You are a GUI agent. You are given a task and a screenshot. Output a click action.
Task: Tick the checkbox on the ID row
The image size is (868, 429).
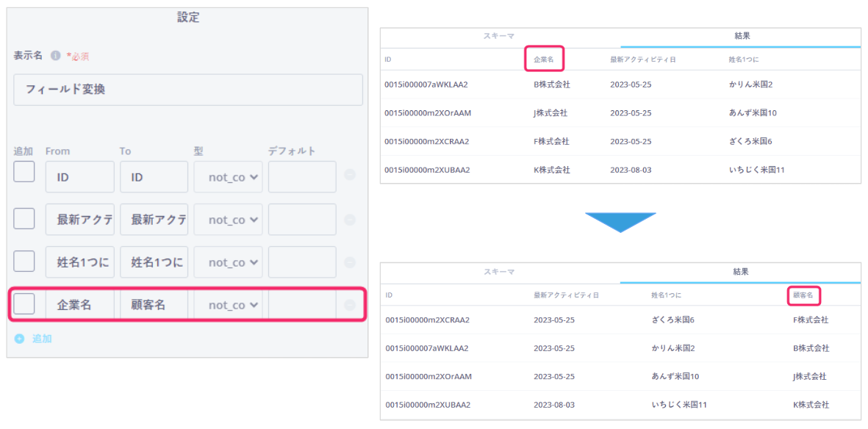[x=24, y=172]
